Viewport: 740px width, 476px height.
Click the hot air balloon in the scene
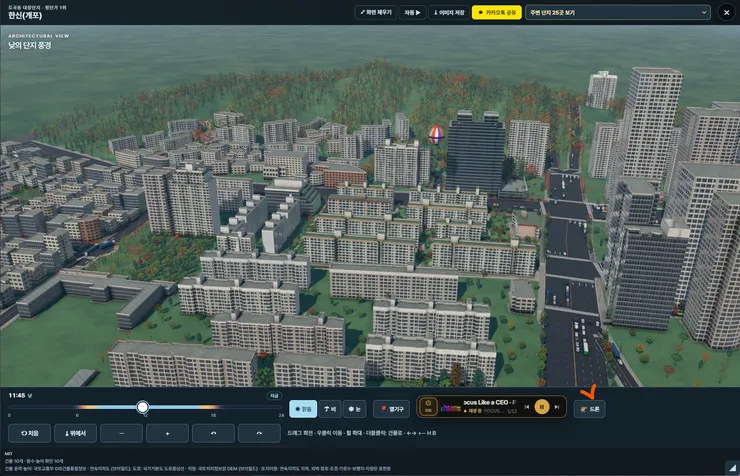(x=436, y=134)
